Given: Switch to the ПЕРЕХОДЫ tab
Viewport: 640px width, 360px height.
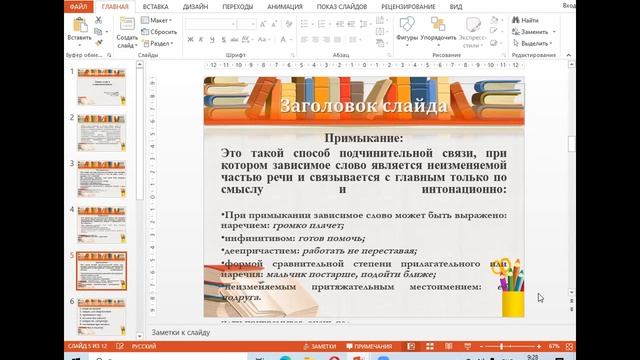Looking at the screenshot, I should 238,7.
